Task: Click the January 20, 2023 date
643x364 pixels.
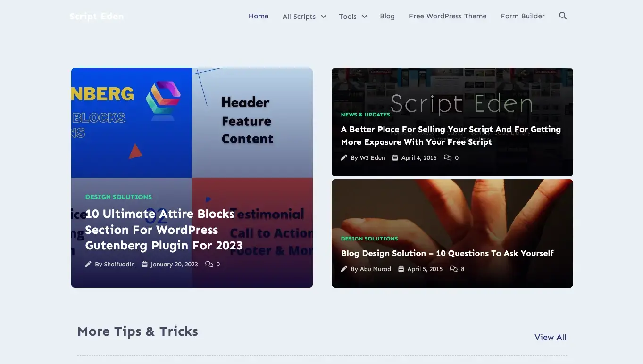Action: click(174, 265)
